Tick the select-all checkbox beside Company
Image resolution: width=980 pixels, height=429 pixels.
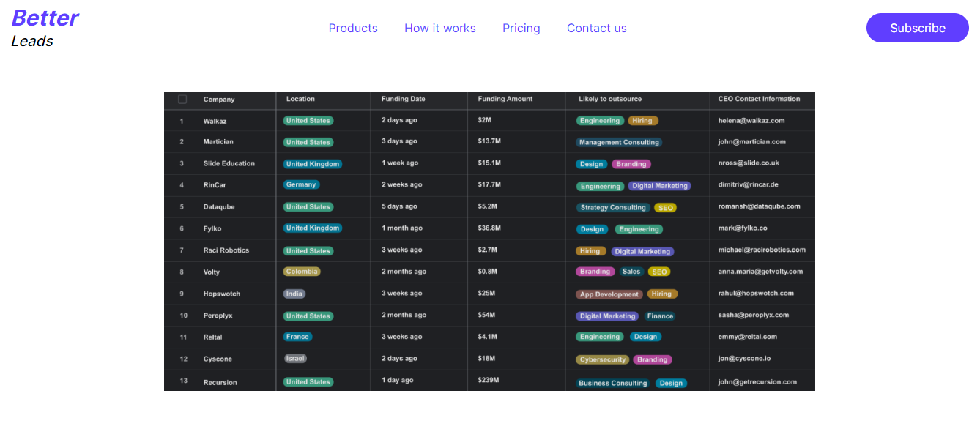(x=182, y=100)
